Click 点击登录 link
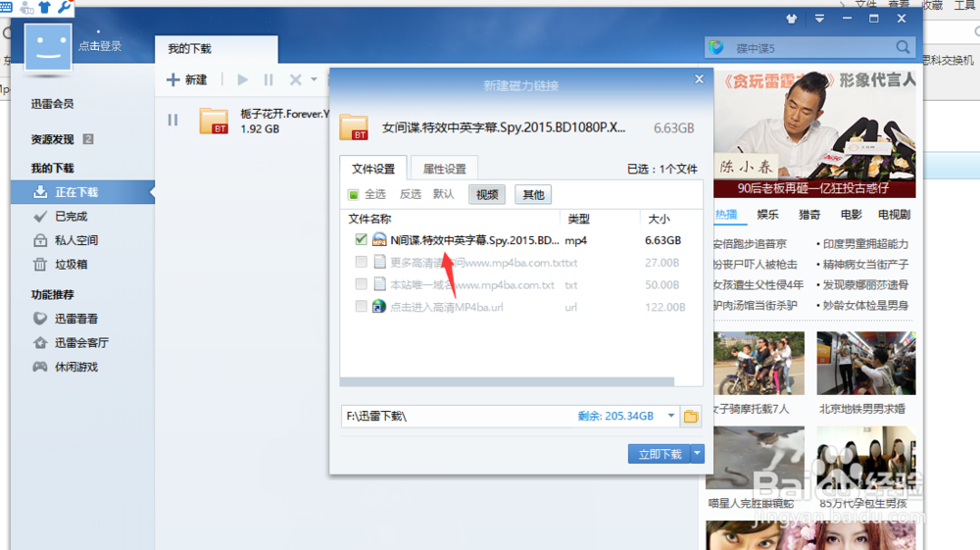 [100, 46]
